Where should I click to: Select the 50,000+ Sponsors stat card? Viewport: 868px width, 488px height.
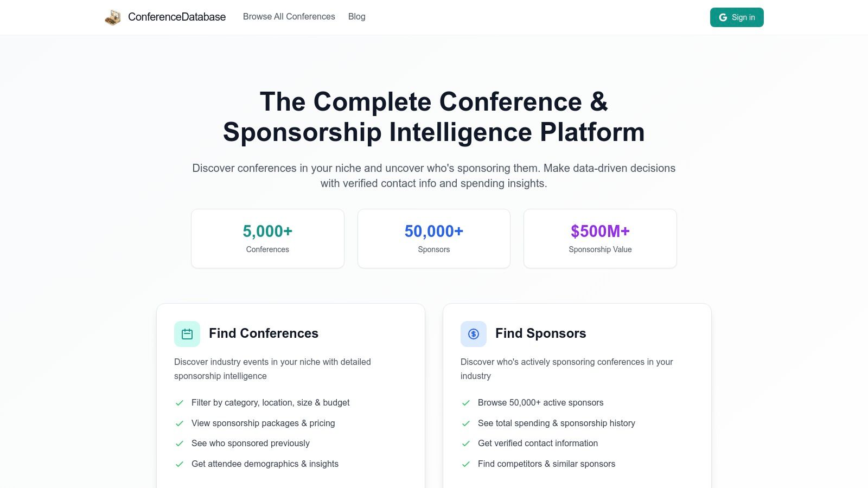coord(434,239)
